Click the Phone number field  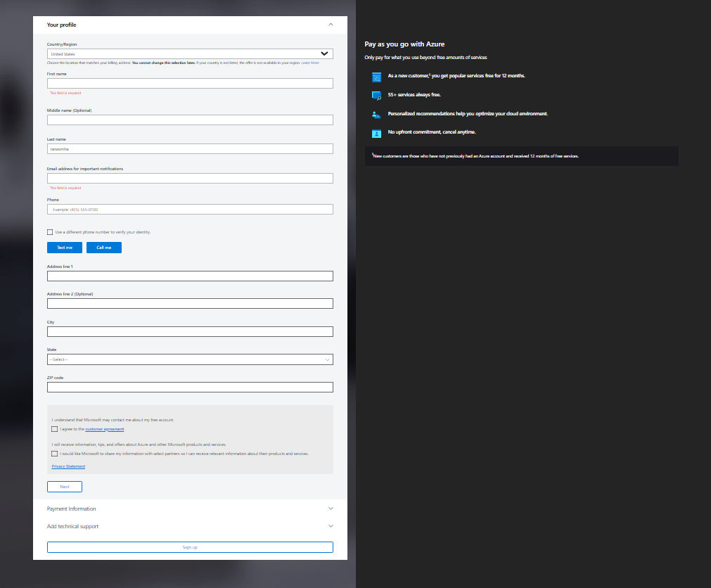(x=190, y=210)
